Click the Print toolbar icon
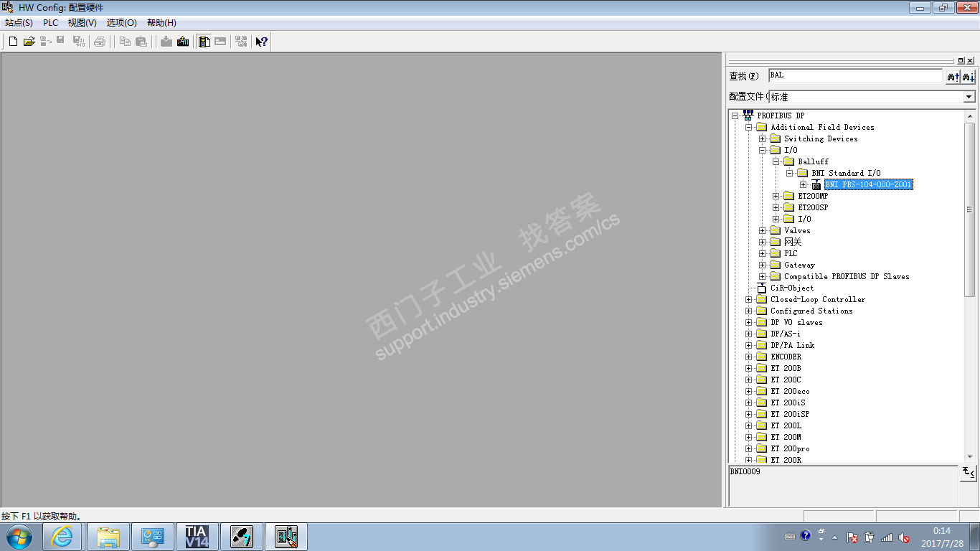The image size is (980, 551). (x=100, y=42)
